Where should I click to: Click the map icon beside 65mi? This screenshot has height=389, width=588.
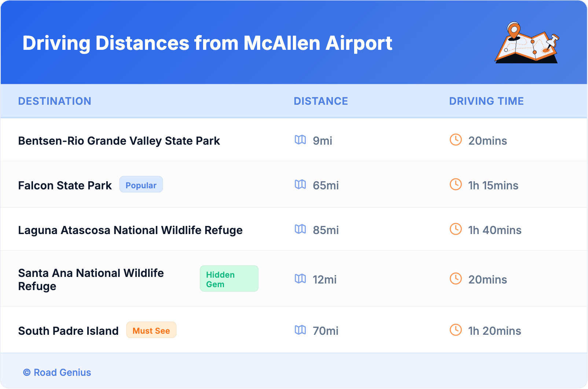(300, 184)
